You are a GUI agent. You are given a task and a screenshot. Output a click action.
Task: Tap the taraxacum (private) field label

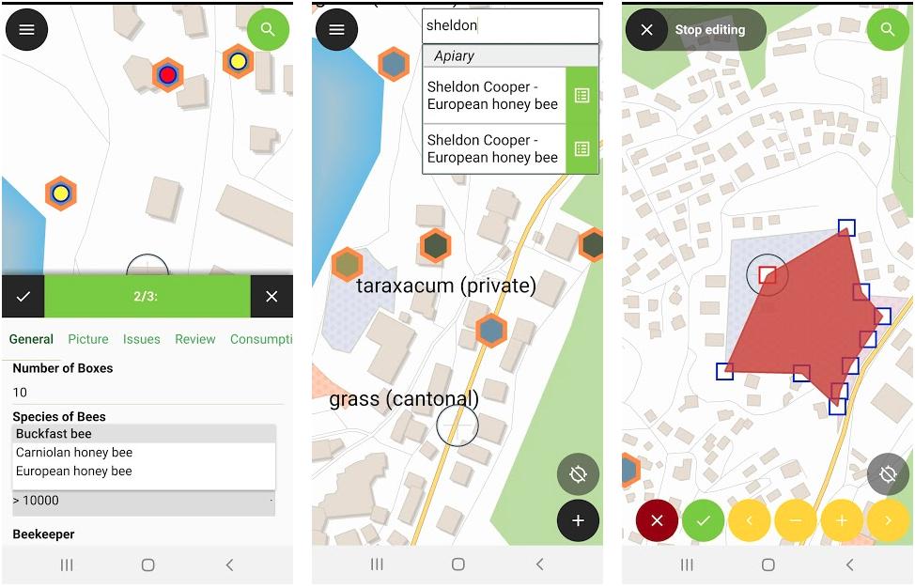pos(446,286)
